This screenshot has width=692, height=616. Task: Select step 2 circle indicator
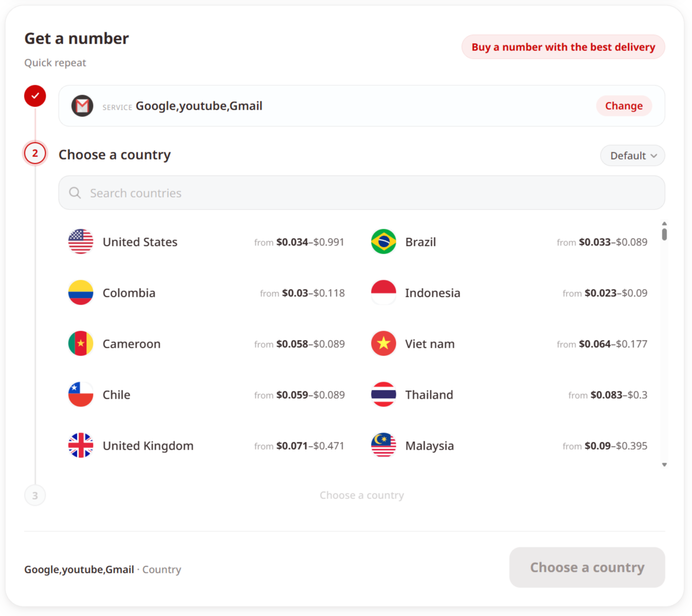point(35,153)
